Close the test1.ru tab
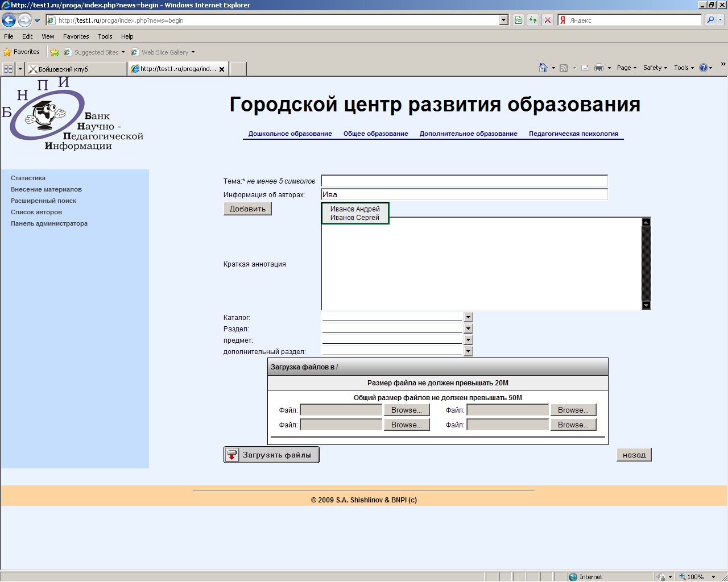728x582 pixels. pyautogui.click(x=222, y=69)
